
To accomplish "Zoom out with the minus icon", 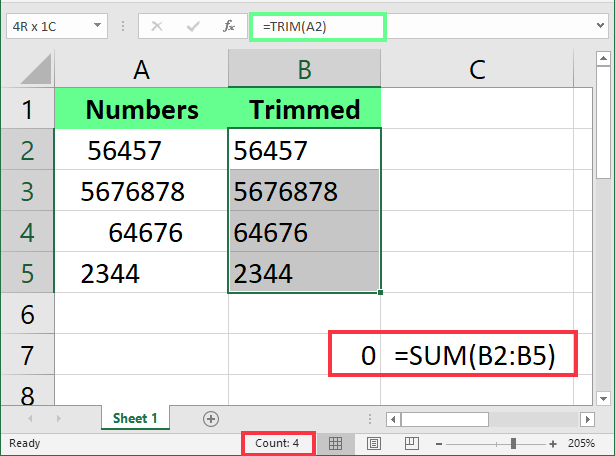I will [x=439, y=444].
